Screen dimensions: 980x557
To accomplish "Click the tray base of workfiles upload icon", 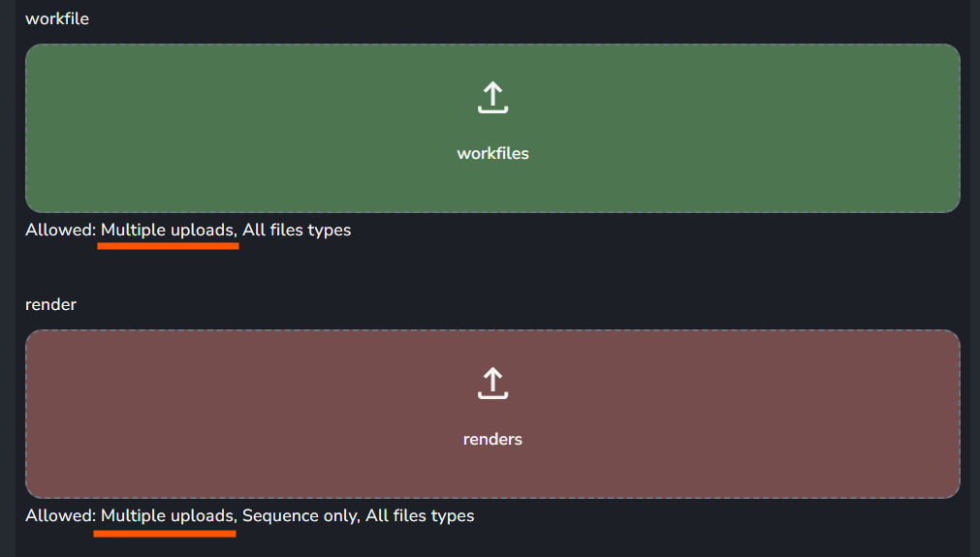I will tap(492, 109).
